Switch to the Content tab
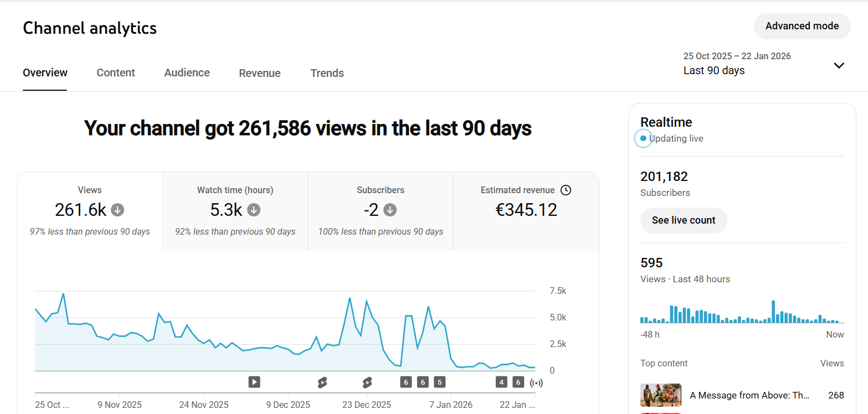This screenshot has height=414, width=868. click(116, 73)
